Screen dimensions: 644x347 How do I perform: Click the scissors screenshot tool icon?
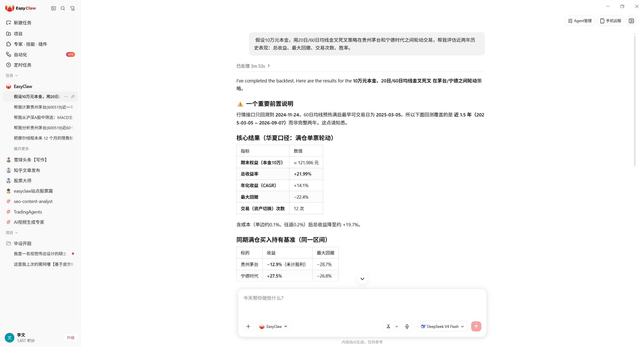(x=388, y=326)
